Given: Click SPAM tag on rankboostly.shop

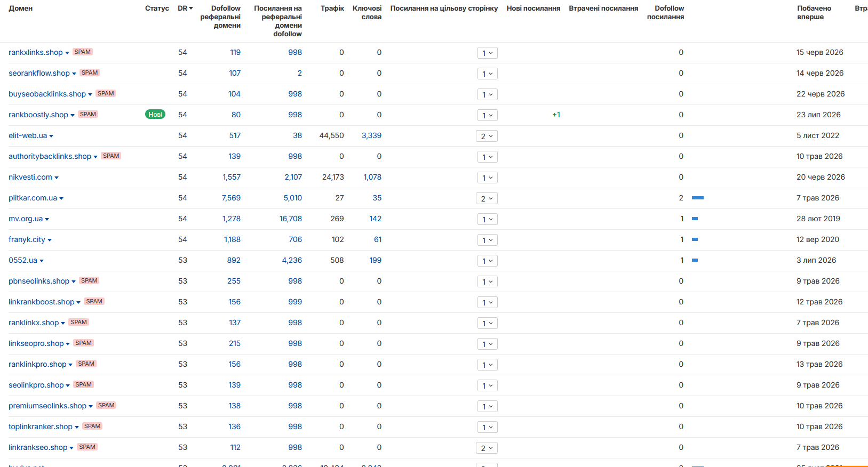Looking at the screenshot, I should (x=88, y=114).
